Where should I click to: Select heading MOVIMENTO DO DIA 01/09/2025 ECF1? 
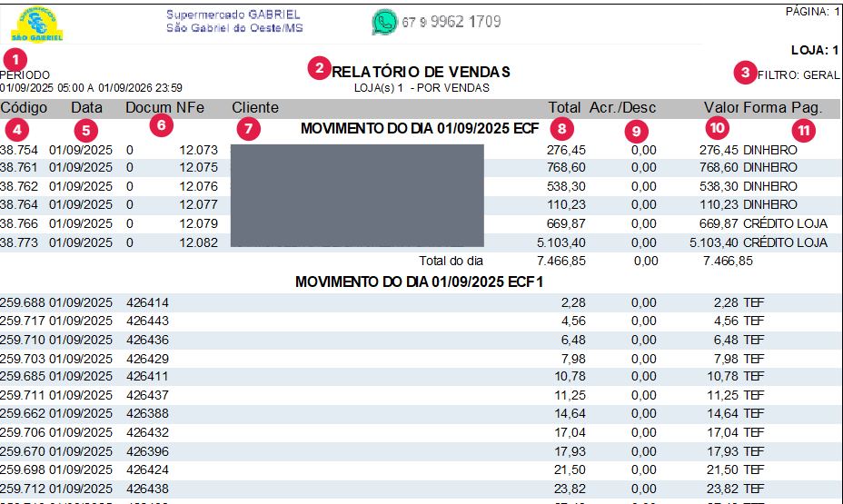coord(420,282)
